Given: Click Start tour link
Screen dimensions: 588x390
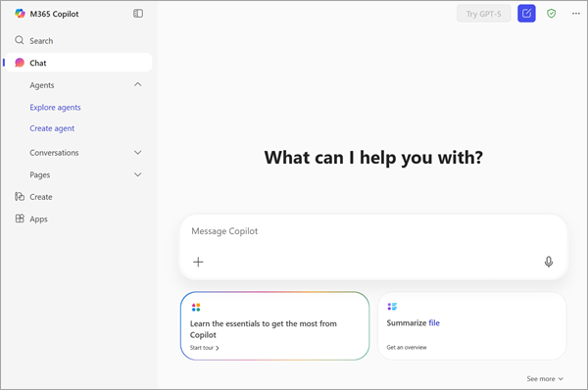Looking at the screenshot, I should tap(205, 348).
